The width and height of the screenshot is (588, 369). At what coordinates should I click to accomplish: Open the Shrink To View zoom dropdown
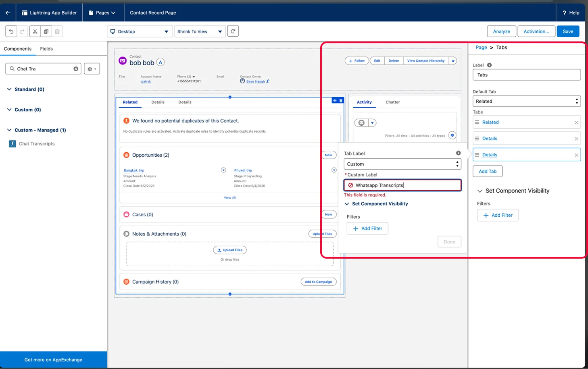200,31
